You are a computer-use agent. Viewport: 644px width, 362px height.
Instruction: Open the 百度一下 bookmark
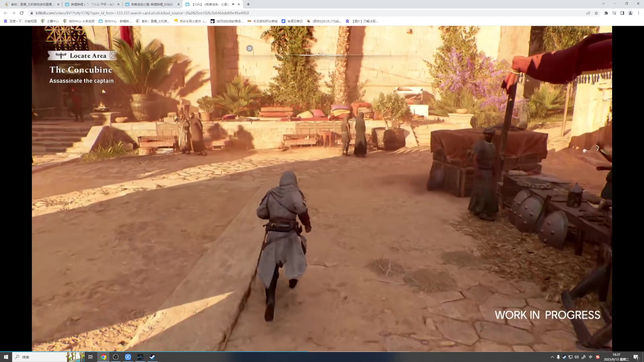click(x=20, y=21)
